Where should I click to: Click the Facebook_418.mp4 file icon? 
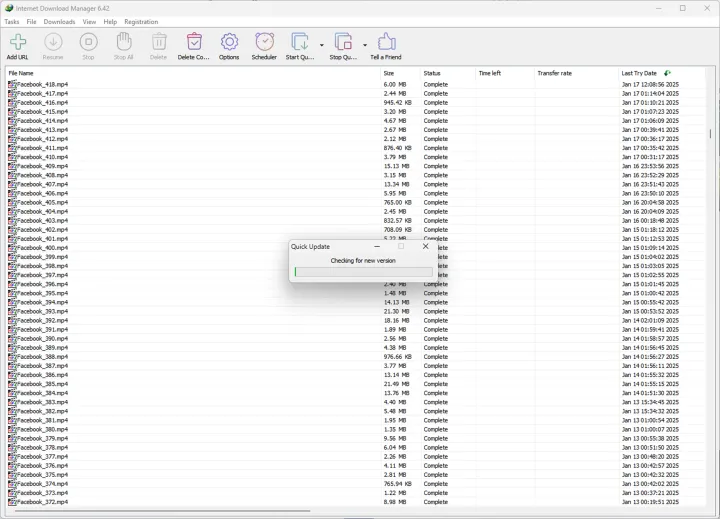12,85
